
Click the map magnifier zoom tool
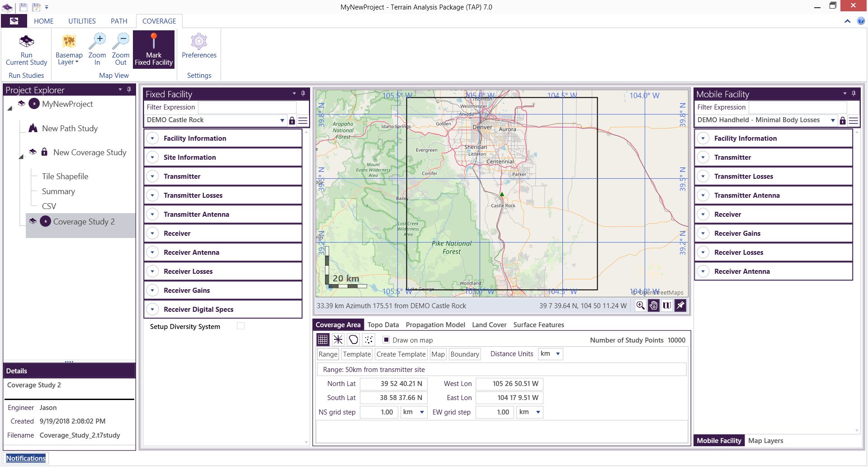point(640,305)
